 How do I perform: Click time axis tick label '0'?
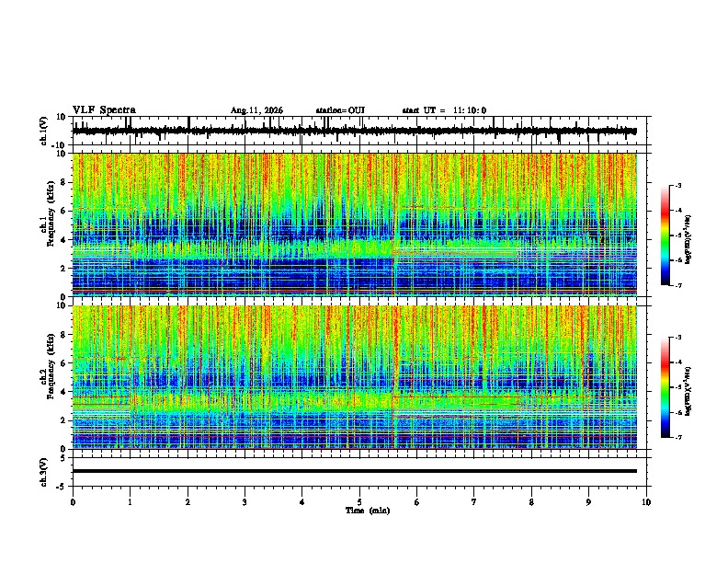click(73, 502)
